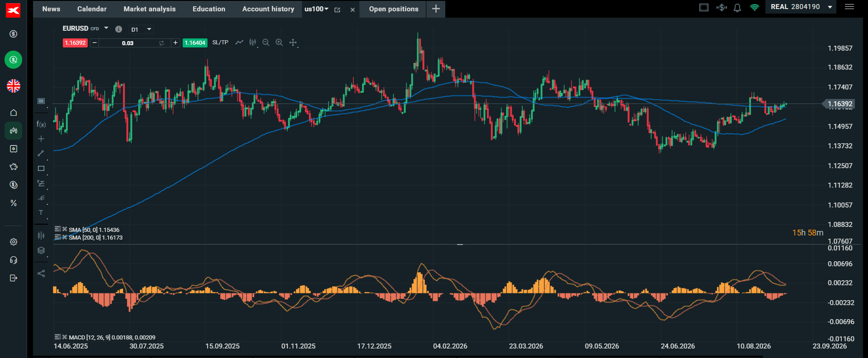This screenshot has height=358, width=868.
Task: Open the coins stack sidebar icon
Action: click(14, 185)
